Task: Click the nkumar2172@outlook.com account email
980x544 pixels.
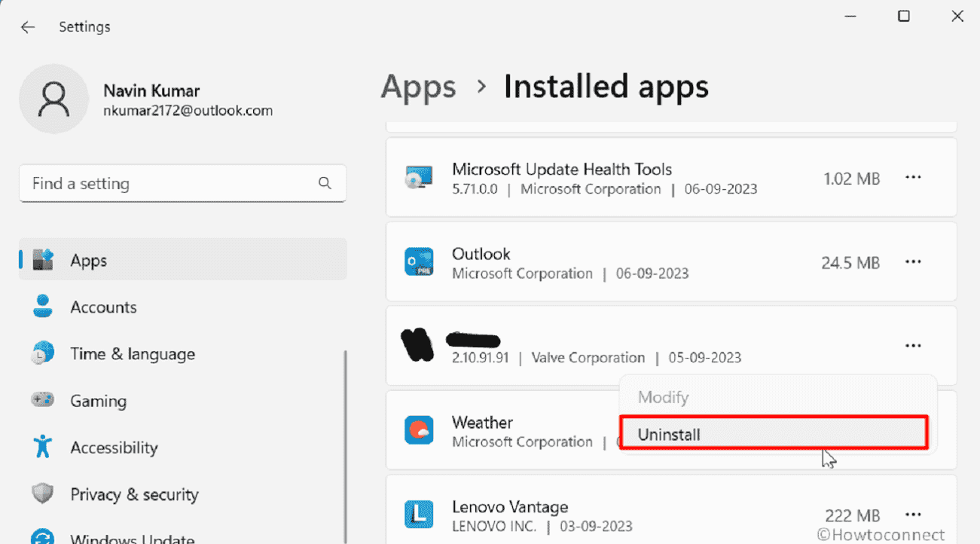Action: pos(188,111)
